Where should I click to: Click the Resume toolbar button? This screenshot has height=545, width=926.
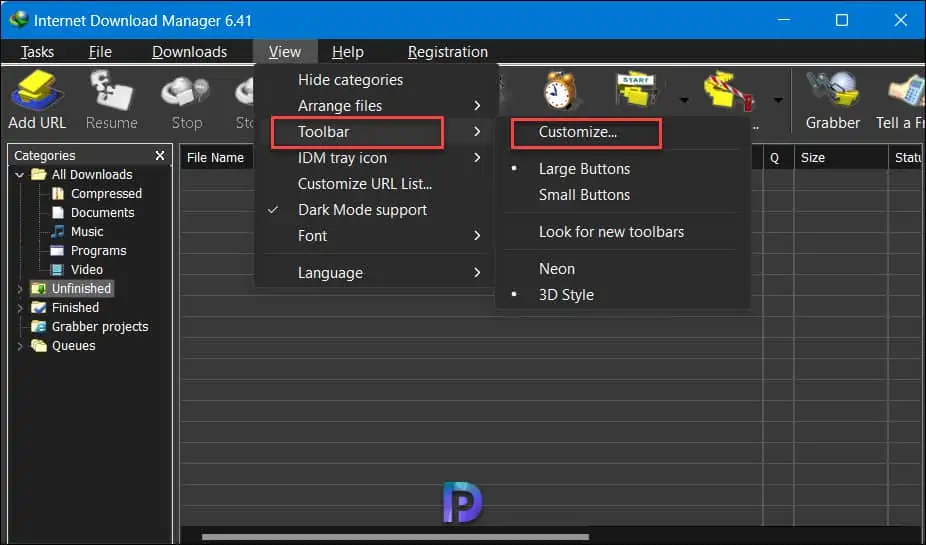(112, 99)
